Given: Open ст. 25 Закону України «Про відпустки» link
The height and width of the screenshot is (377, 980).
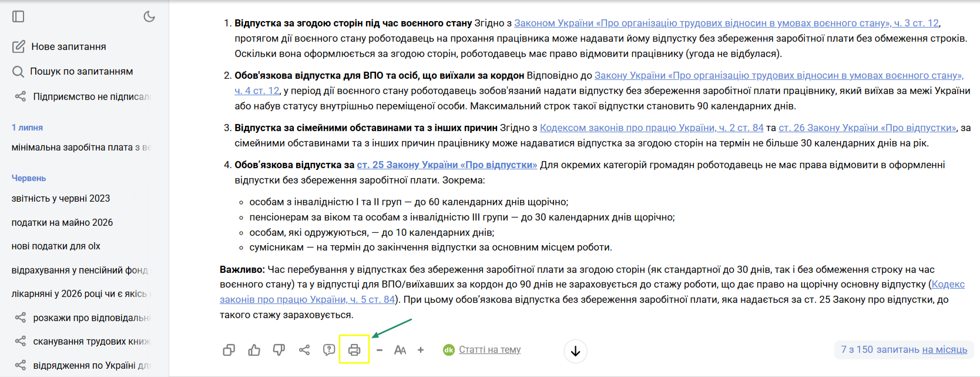Looking at the screenshot, I should 447,165.
